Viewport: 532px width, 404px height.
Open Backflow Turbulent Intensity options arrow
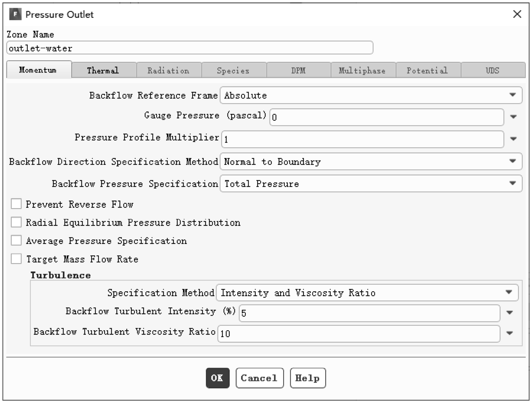(x=510, y=313)
